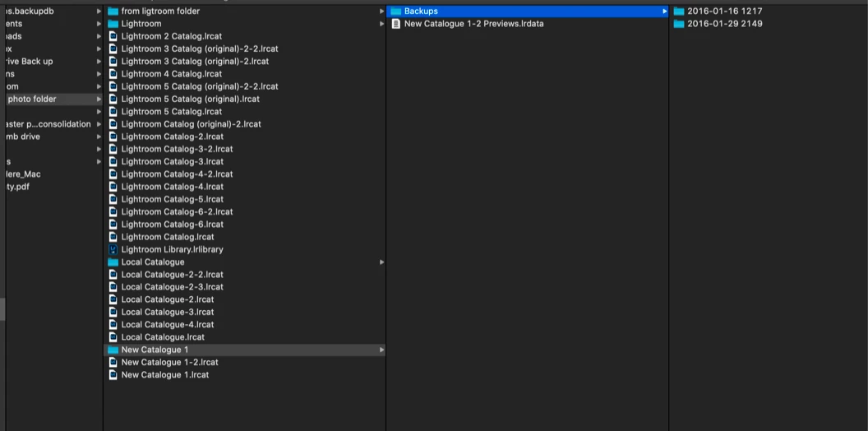Viewport: 868px width, 431px height.
Task: Click the left-edge vertical scrollbar thumb
Action: point(2,309)
